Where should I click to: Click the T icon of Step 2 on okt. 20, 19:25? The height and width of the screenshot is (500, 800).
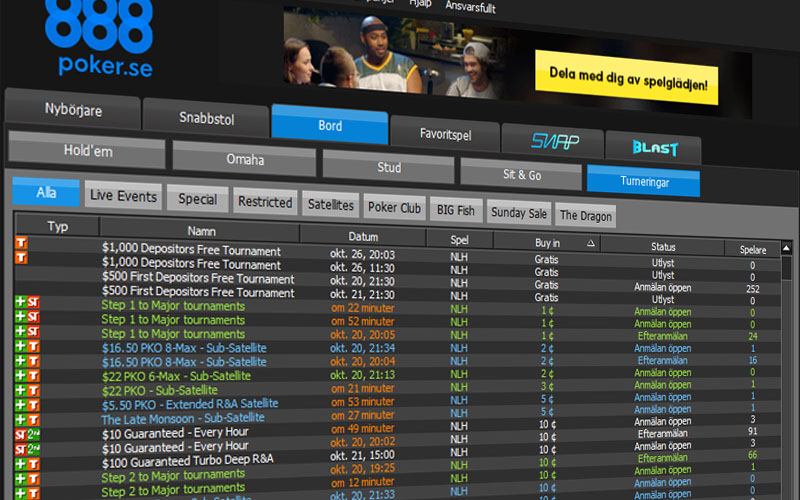coord(33,479)
